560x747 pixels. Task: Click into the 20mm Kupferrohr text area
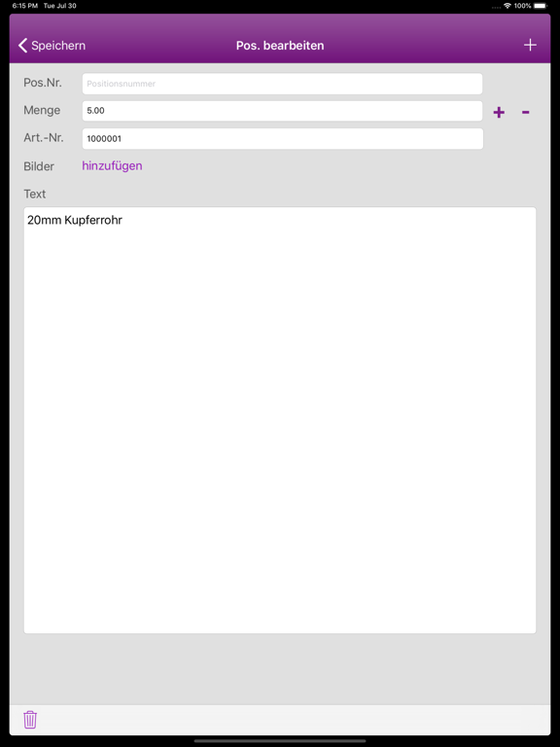tap(280, 420)
